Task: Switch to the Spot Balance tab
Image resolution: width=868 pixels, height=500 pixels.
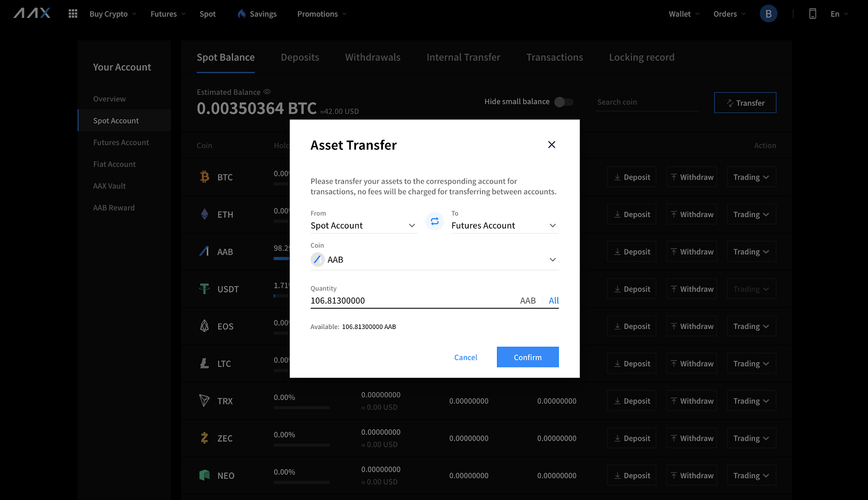Action: [226, 57]
